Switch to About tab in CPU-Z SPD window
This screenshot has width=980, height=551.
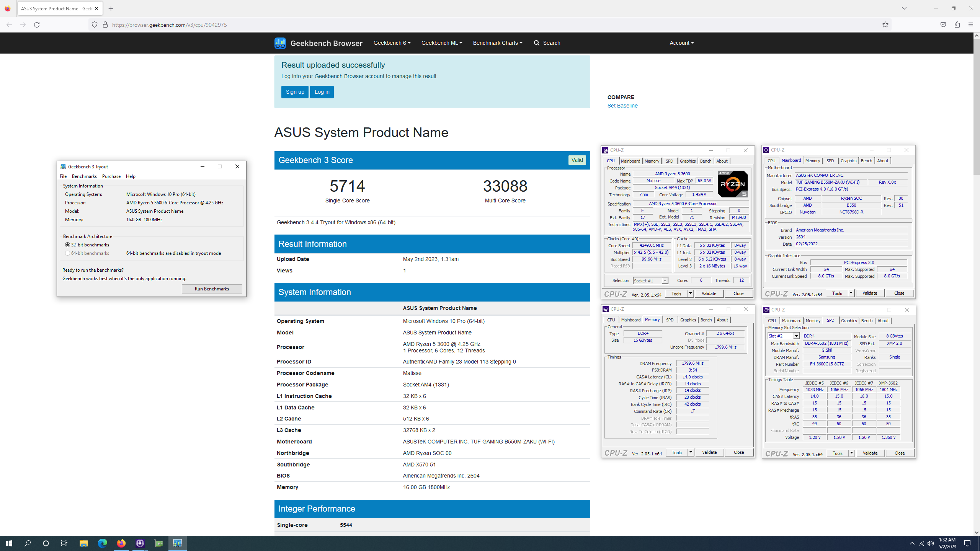[883, 321]
